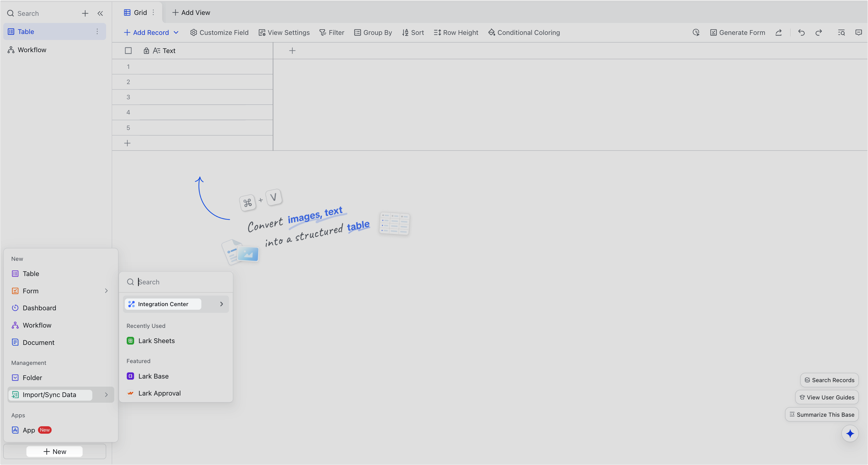Select Import/Sync Data menu item
Image resolution: width=868 pixels, height=465 pixels.
tap(61, 395)
